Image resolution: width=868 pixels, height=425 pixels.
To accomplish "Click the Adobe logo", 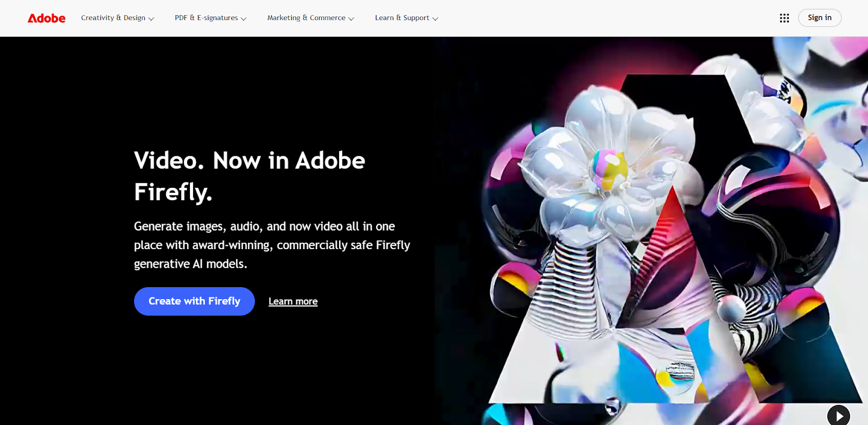I will (x=47, y=18).
